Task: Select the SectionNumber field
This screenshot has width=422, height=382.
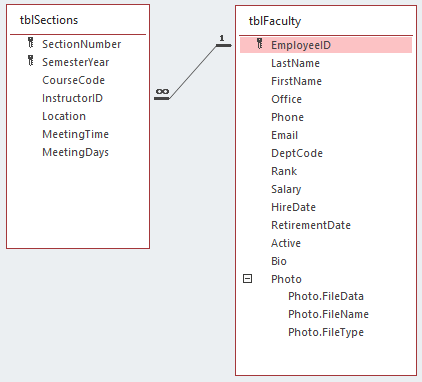Action: (82, 44)
